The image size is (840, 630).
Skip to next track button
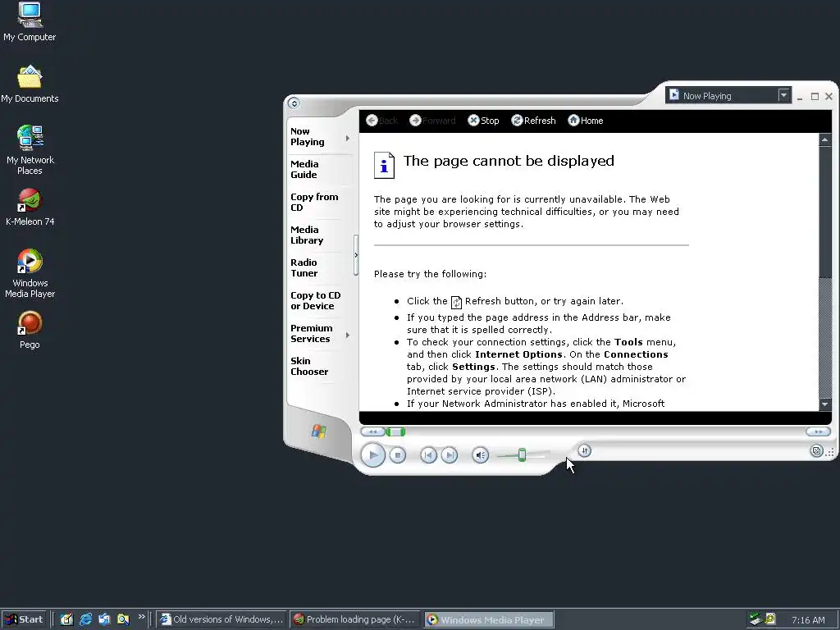(x=450, y=455)
